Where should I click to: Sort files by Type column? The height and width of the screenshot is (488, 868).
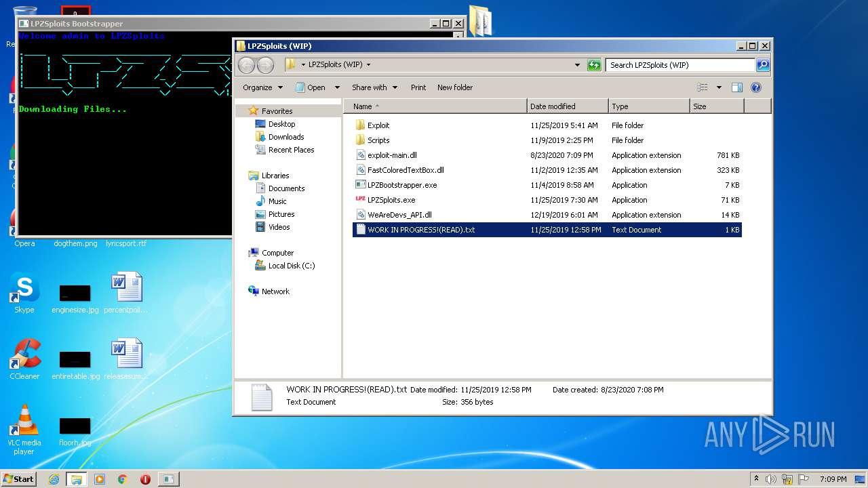coord(649,106)
